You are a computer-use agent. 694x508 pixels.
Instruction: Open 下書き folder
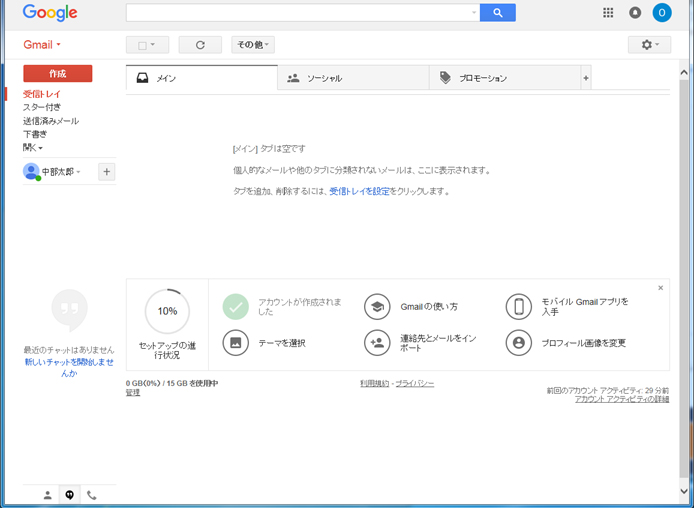35,134
